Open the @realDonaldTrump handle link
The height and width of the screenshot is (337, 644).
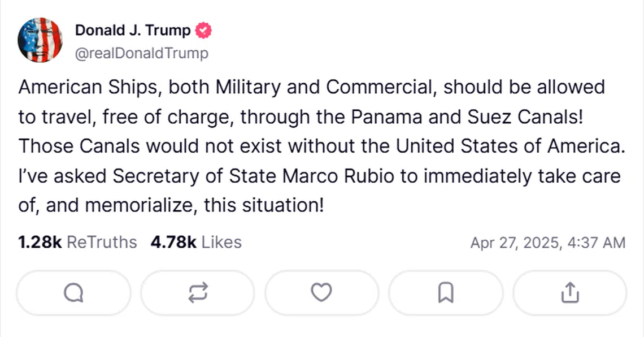[x=141, y=54]
